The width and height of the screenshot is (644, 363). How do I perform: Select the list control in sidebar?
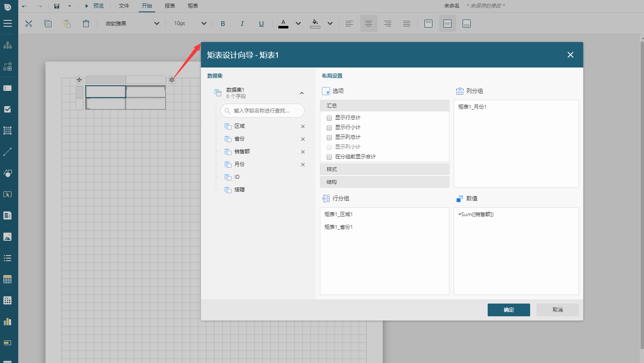coord(8,258)
